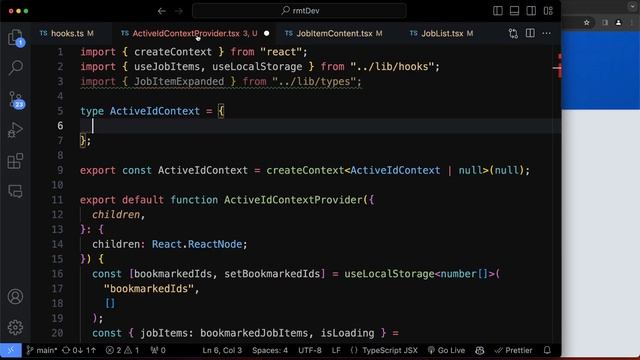Open the Run and Debug view
This screenshot has width=640, height=360.
[x=16, y=131]
